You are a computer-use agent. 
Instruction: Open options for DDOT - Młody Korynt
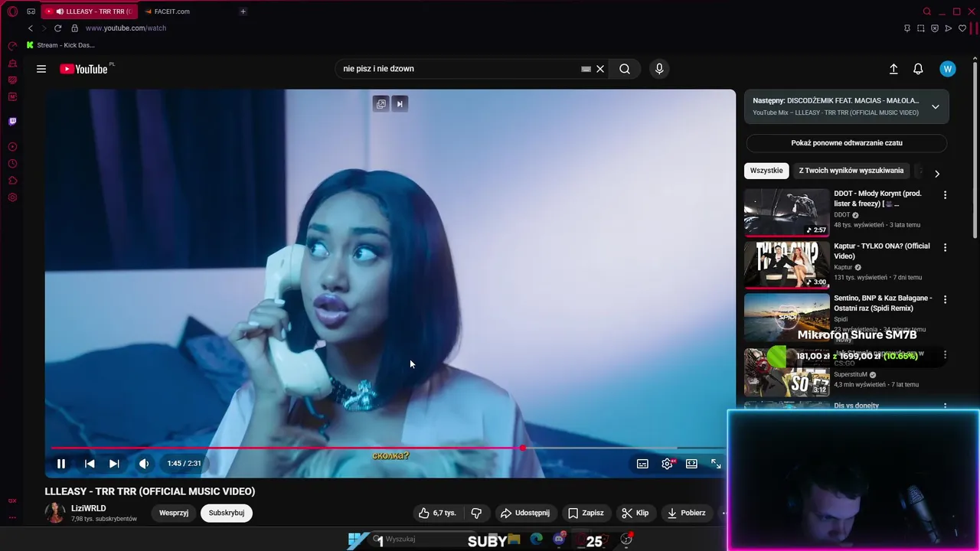tap(945, 195)
